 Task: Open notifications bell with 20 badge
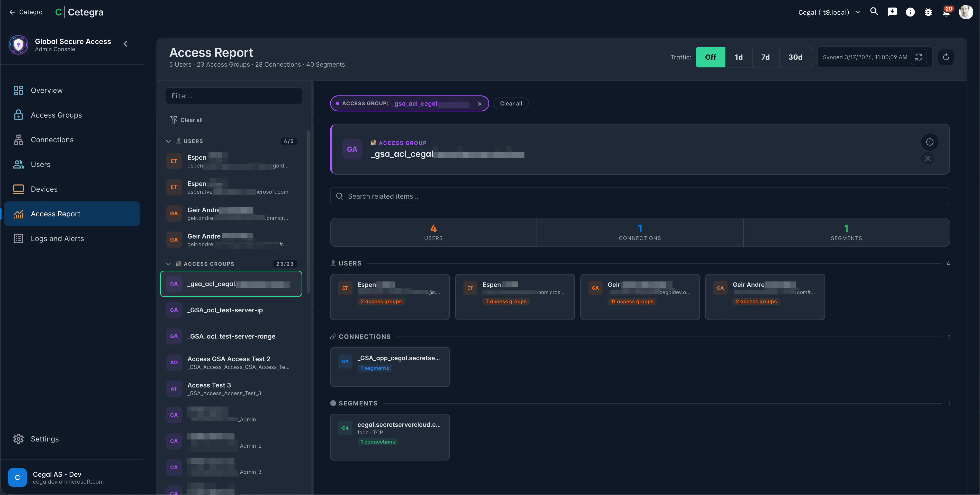click(x=947, y=12)
